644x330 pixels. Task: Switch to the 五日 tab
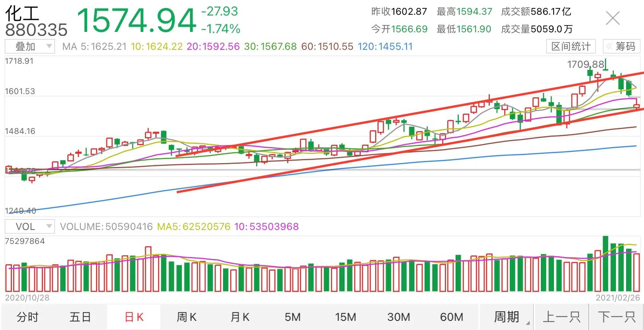click(x=80, y=317)
